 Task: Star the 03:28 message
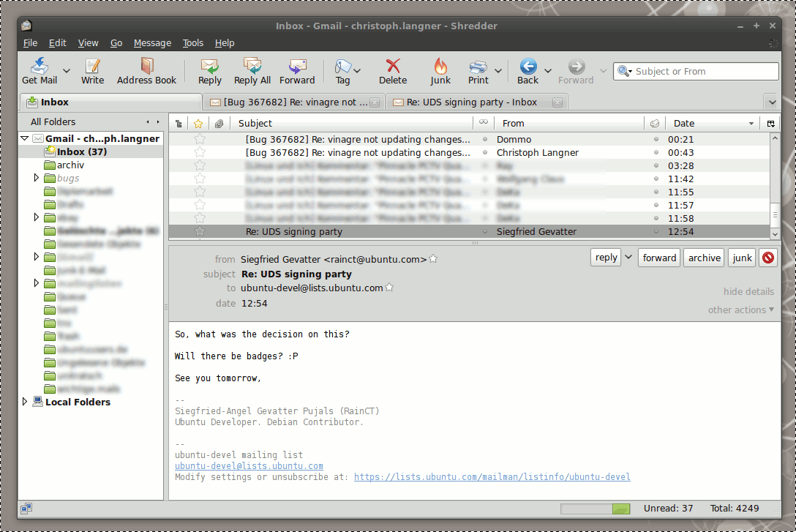pos(200,165)
